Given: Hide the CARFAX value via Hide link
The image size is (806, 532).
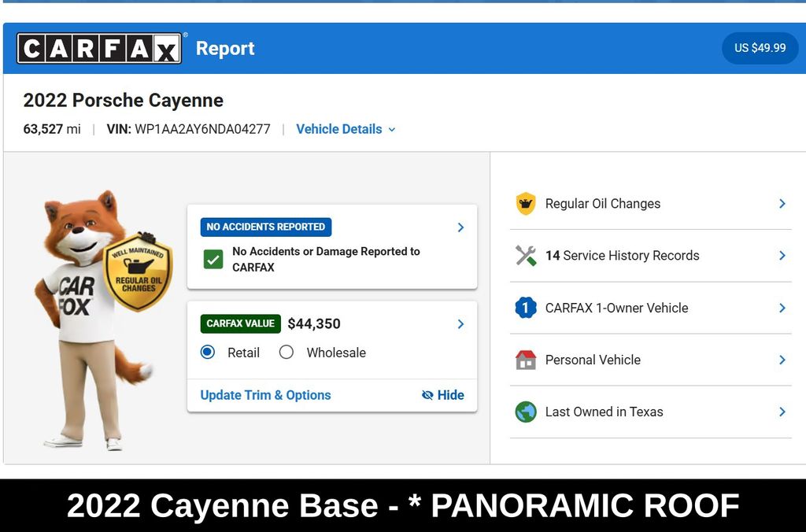Looking at the screenshot, I should (x=442, y=395).
